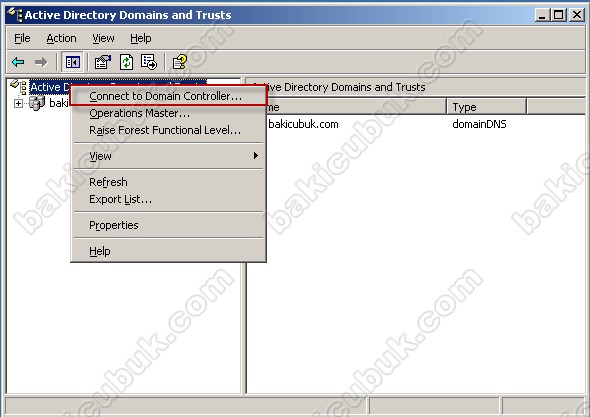Click the yellow Help toolbar icon
This screenshot has width=590, height=417.
(x=179, y=62)
